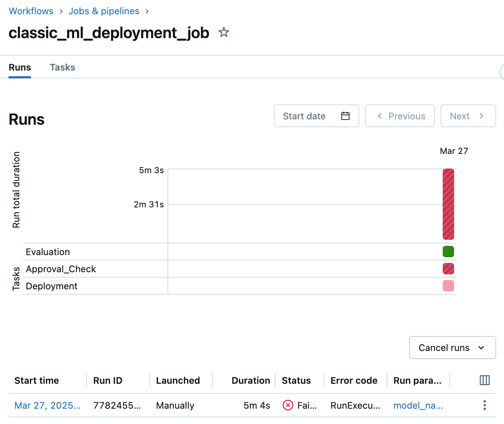Click the tall Mar 27 run duration bar
504x424 pixels.
pos(448,204)
